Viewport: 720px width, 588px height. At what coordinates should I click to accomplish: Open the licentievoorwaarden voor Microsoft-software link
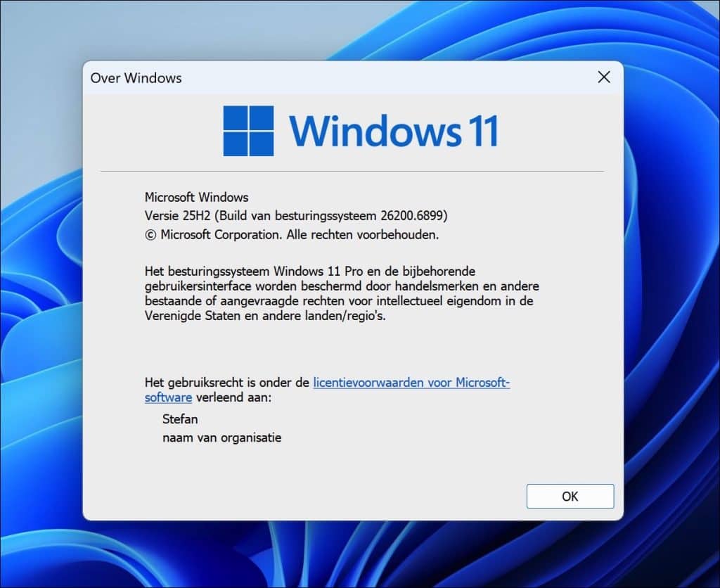click(x=411, y=383)
